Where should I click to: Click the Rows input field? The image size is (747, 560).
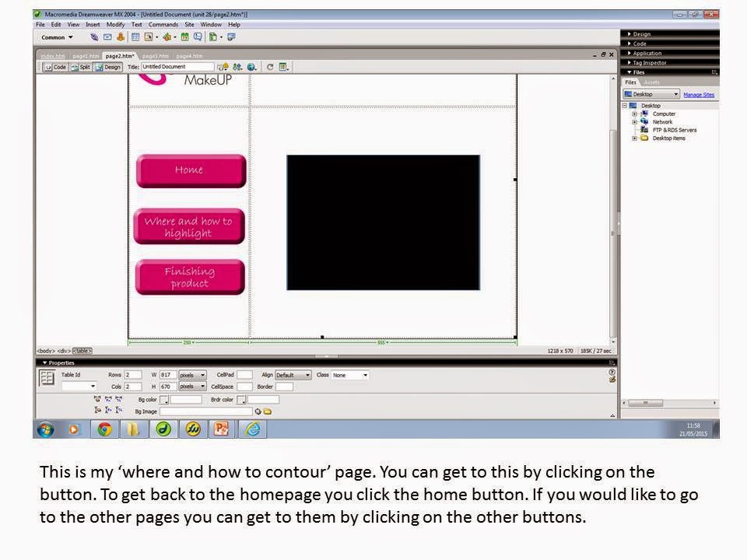[x=133, y=375]
